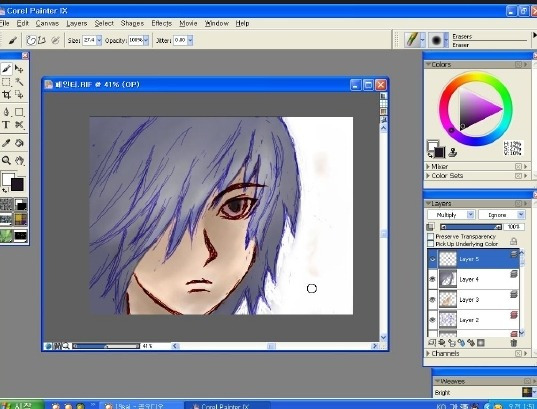537x409 pixels.
Task: Select the Brush tool in the toolbox
Action: [x=7, y=69]
